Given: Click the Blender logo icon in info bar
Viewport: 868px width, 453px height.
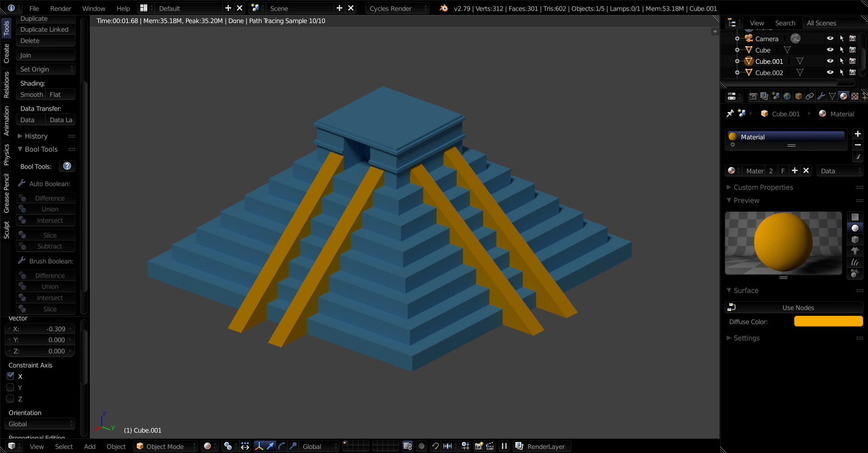Looking at the screenshot, I should [444, 8].
